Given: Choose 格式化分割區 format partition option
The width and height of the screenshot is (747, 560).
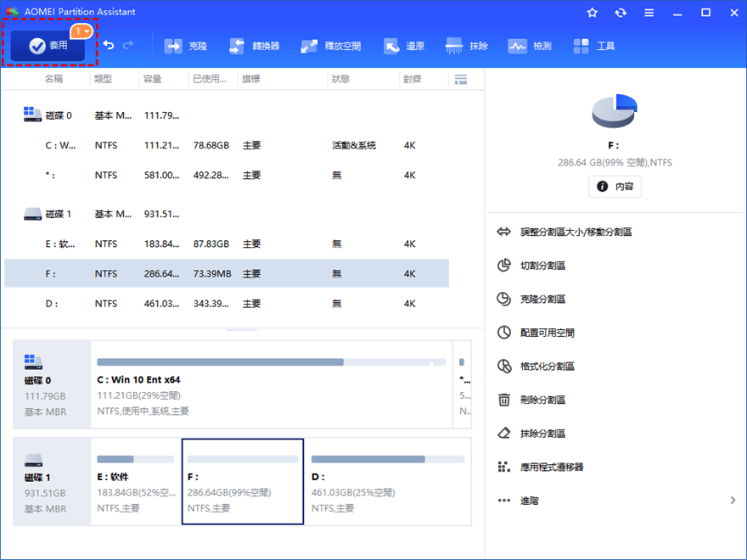Looking at the screenshot, I should click(x=536, y=367).
